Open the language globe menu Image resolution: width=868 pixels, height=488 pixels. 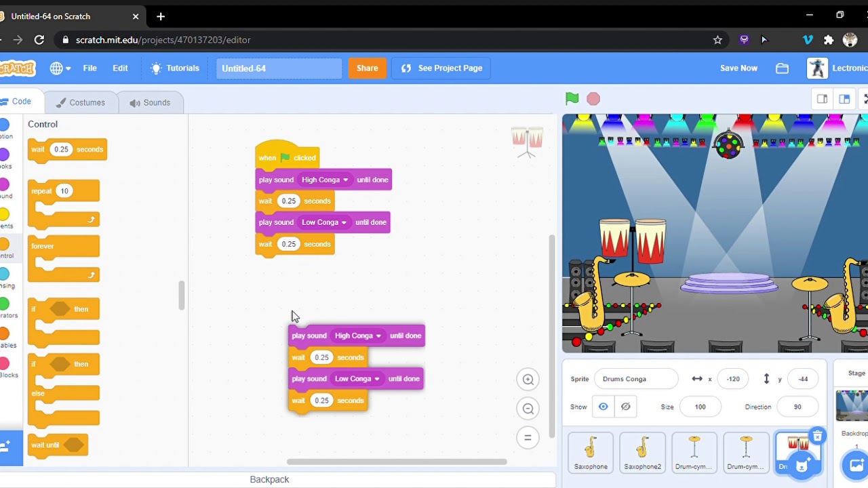[x=60, y=68]
